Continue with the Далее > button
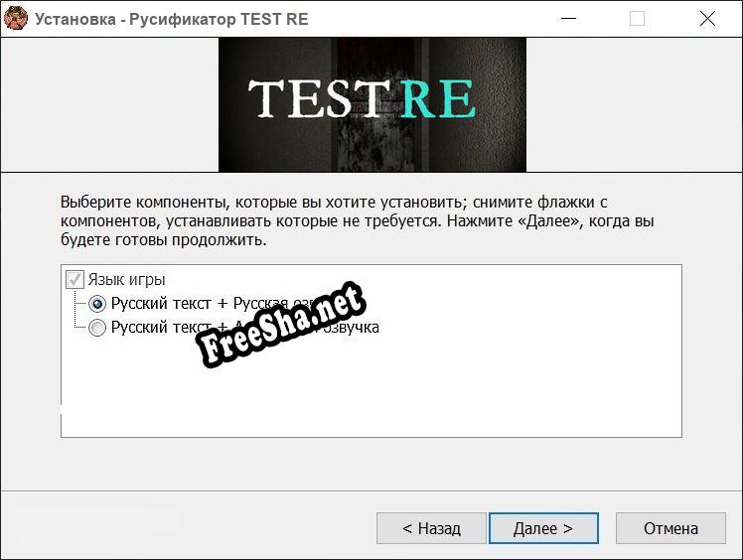743x560 pixels. 543,528
